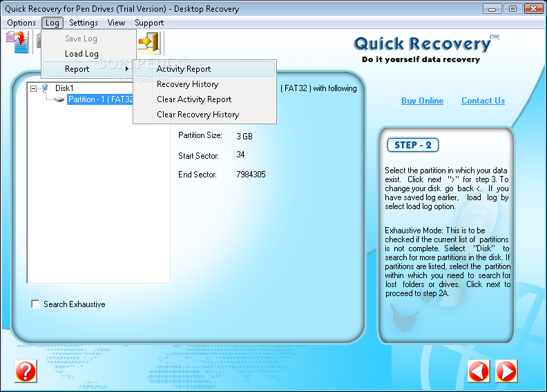Screen dimensions: 547x392
Task: Click the STEP - 2 label
Action: (413, 145)
